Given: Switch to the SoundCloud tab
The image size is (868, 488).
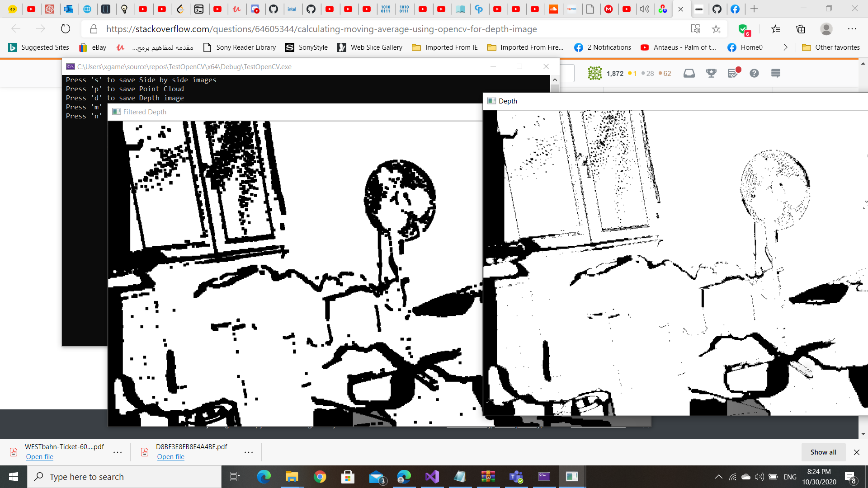Looking at the screenshot, I should [553, 9].
